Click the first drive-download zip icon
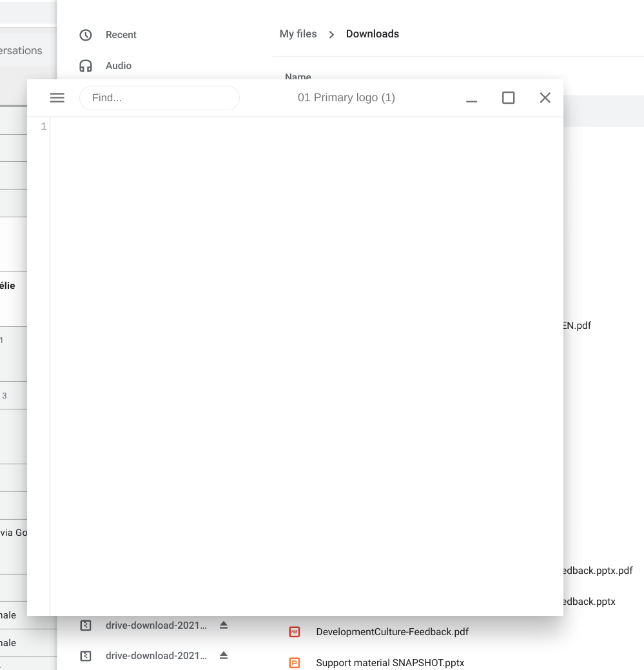The width and height of the screenshot is (644, 670). coord(86,625)
